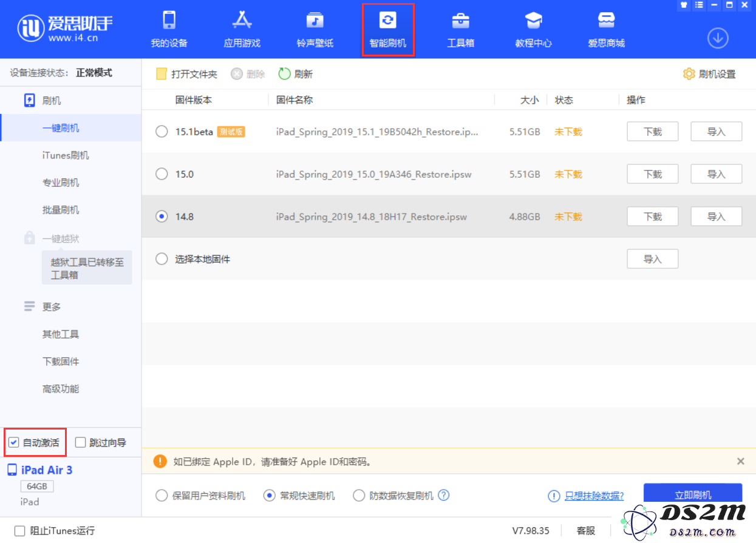The width and height of the screenshot is (756, 543).
Task: Open 高级功能 in sidebar
Action: coord(61,389)
